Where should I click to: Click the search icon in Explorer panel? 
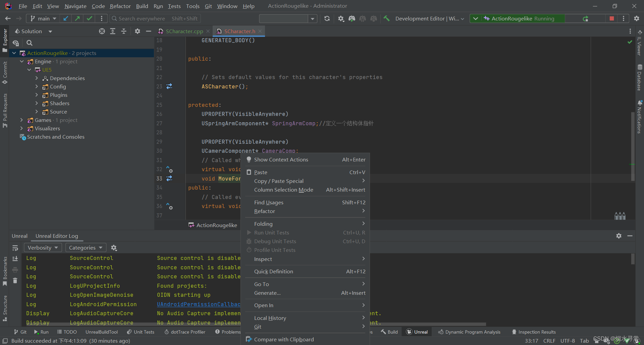30,43
